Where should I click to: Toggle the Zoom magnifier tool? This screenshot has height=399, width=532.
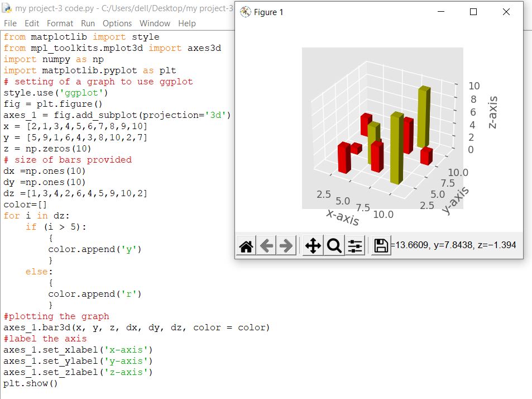pyautogui.click(x=334, y=246)
